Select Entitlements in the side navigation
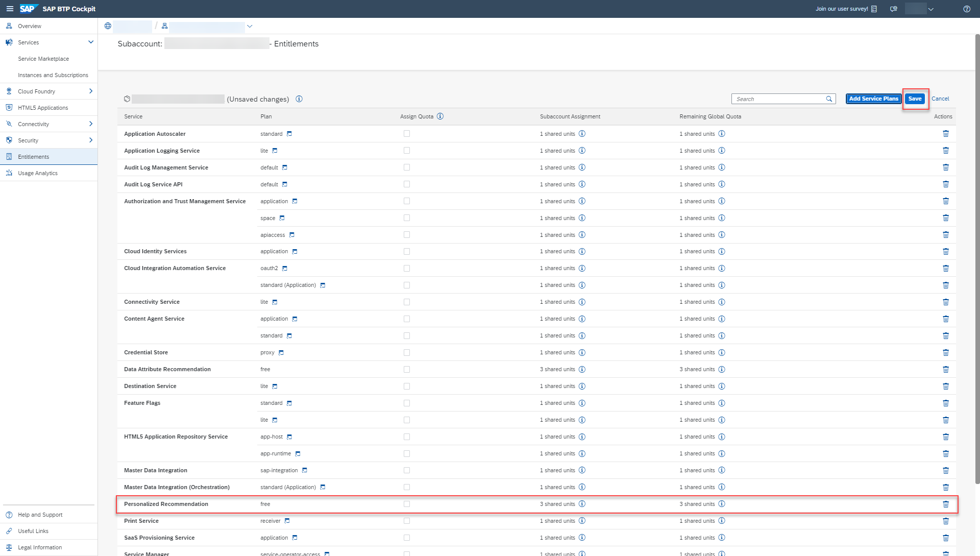The width and height of the screenshot is (980, 556). 48,157
